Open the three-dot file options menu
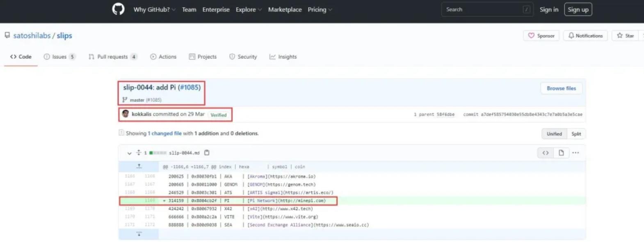This screenshot has width=644, height=242. click(x=575, y=153)
